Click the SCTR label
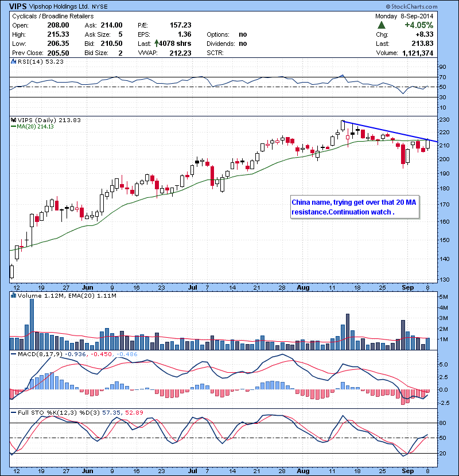 pos(215,53)
